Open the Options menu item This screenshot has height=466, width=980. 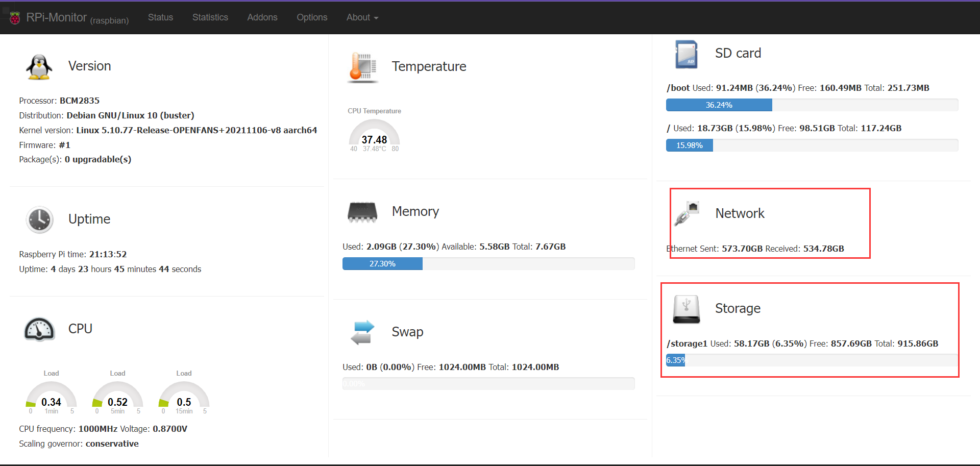tap(311, 17)
